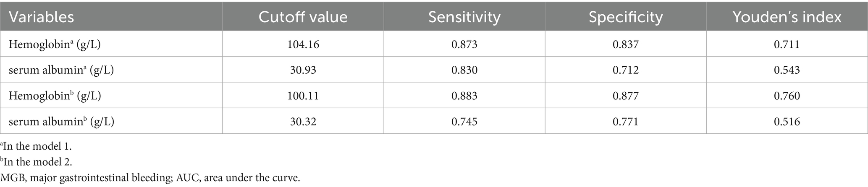The width and height of the screenshot is (868, 187).
Task: Click the Sensitivity column header
Action: (x=464, y=17)
